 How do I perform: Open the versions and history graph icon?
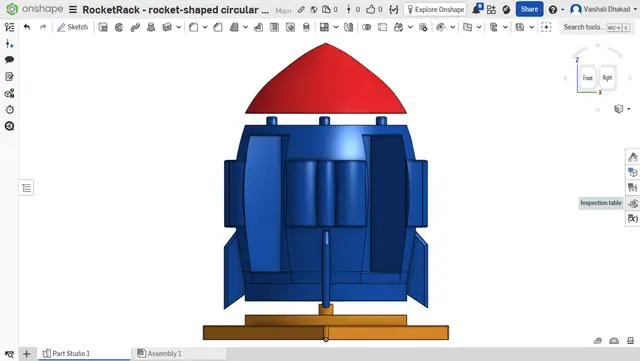(353, 9)
